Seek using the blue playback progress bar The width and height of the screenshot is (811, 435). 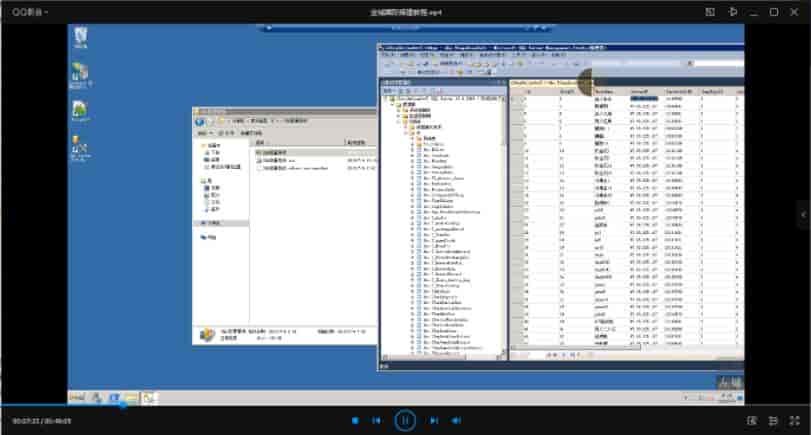pyautogui.click(x=60, y=405)
